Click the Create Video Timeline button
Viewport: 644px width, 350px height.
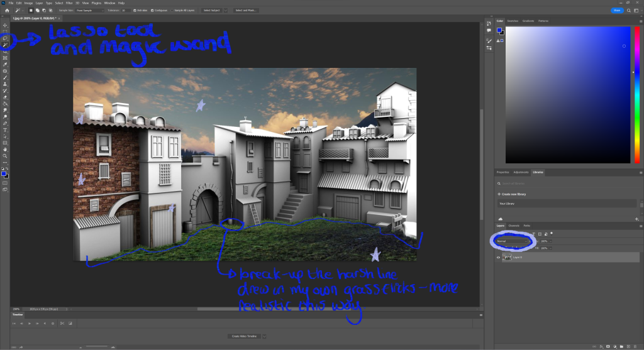coord(244,336)
